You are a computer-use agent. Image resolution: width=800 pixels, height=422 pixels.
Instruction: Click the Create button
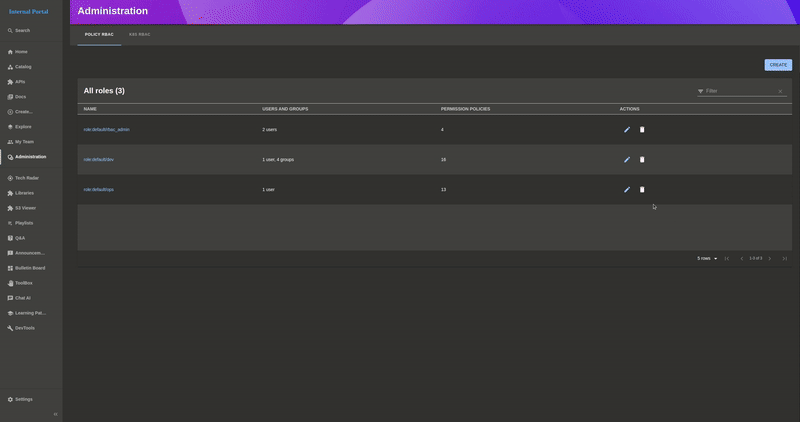click(x=778, y=65)
